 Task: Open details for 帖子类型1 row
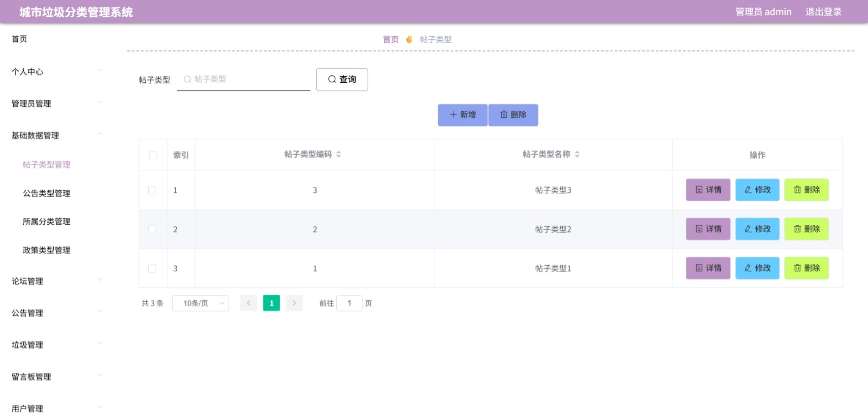point(708,268)
